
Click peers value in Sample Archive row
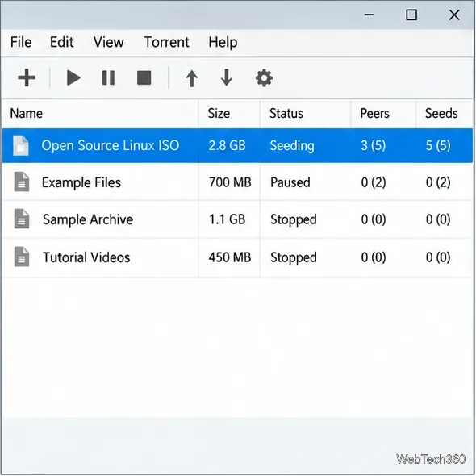point(374,219)
